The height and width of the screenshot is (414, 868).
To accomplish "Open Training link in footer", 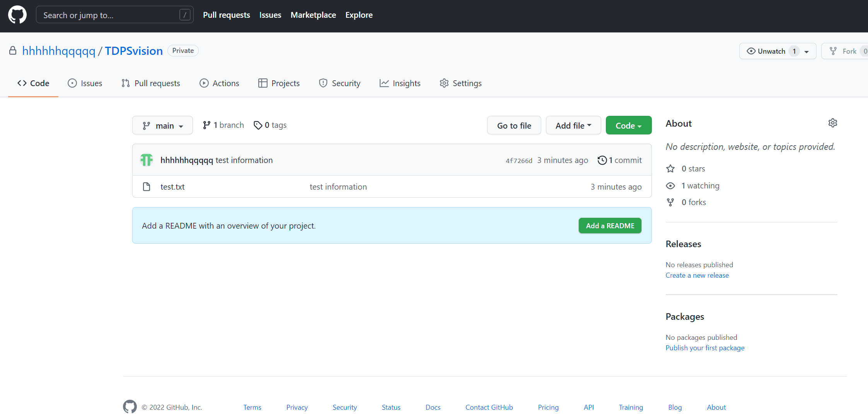I will coord(631,407).
